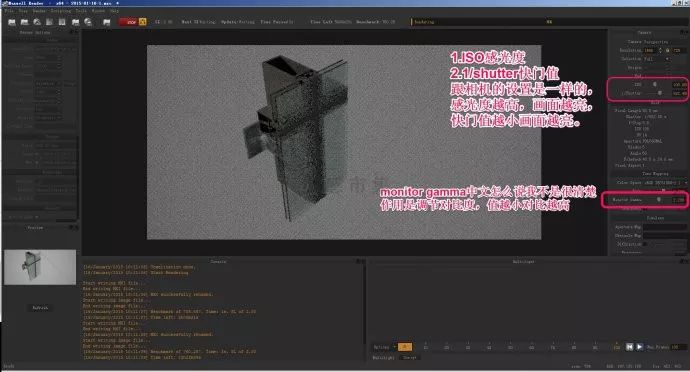Click the yellow warning icon beside Stop

coord(143,22)
